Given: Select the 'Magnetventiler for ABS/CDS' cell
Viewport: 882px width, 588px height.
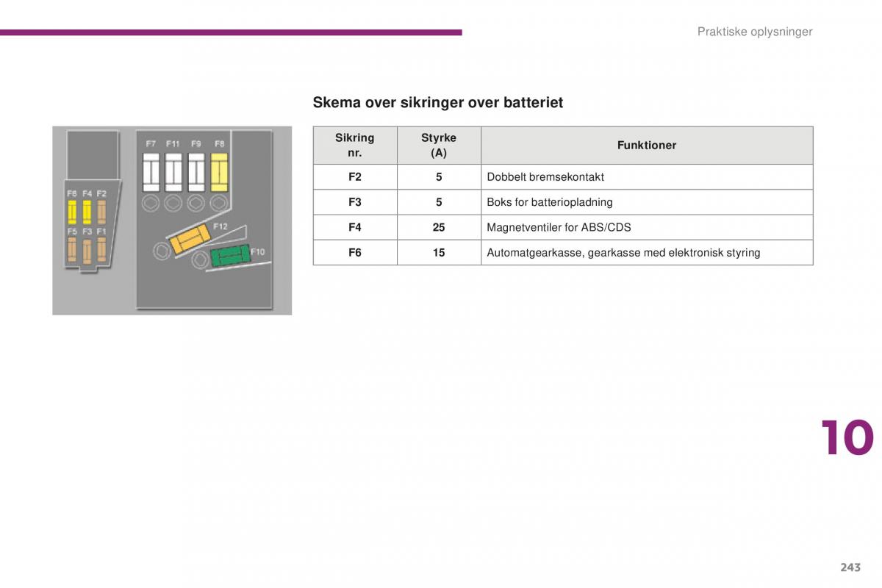Looking at the screenshot, I should 647,227.
